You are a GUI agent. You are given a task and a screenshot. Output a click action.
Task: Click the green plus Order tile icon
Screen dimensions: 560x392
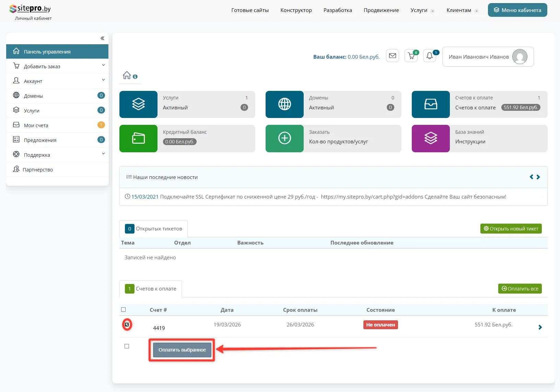pyautogui.click(x=284, y=138)
